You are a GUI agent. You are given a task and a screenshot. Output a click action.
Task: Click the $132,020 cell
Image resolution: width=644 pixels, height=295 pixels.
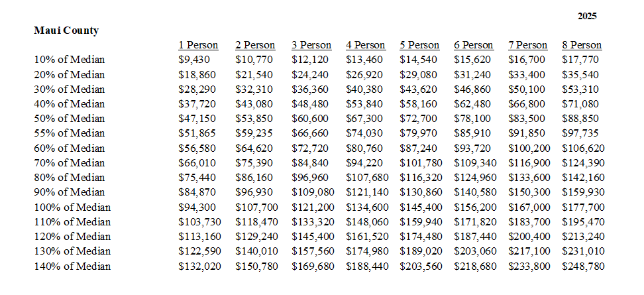199,266
